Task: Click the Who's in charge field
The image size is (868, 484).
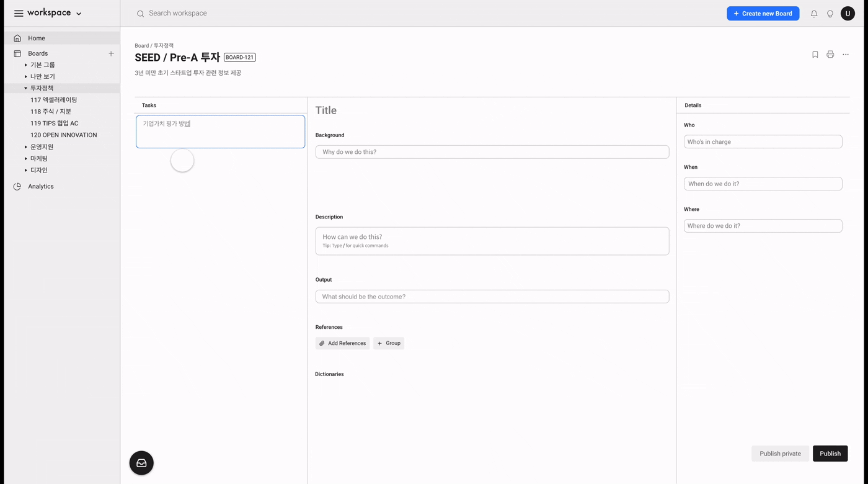Action: [763, 141]
